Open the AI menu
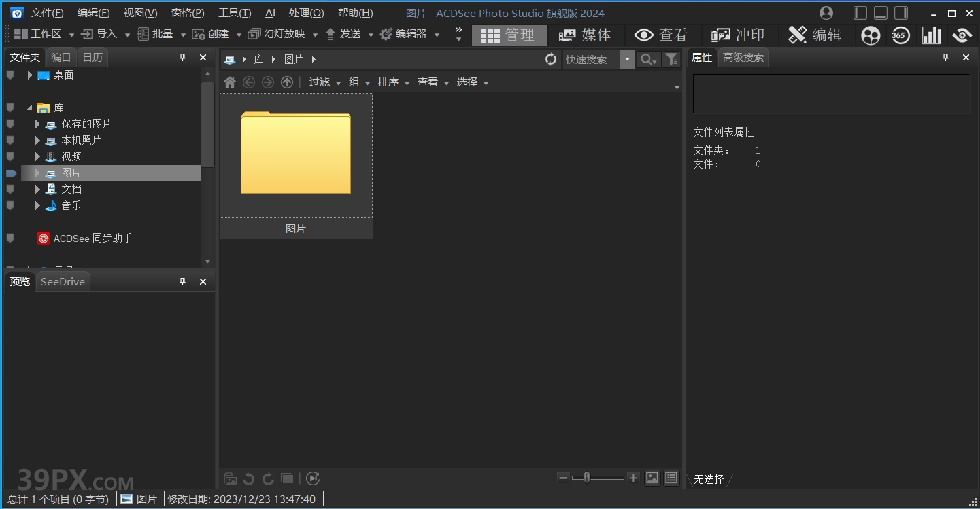980x509 pixels. (270, 13)
